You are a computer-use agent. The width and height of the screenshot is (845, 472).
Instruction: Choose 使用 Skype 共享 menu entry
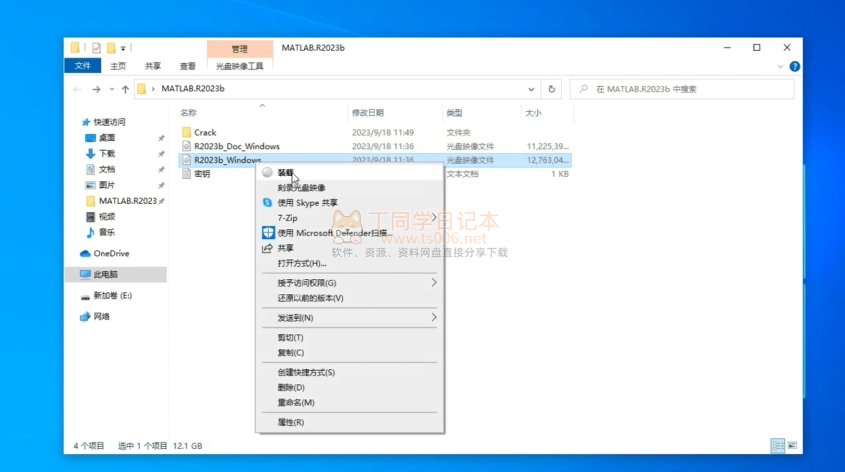(x=349, y=203)
